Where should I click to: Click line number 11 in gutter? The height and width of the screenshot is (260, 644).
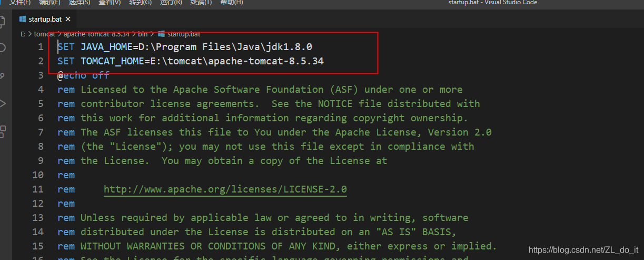pyautogui.click(x=37, y=189)
